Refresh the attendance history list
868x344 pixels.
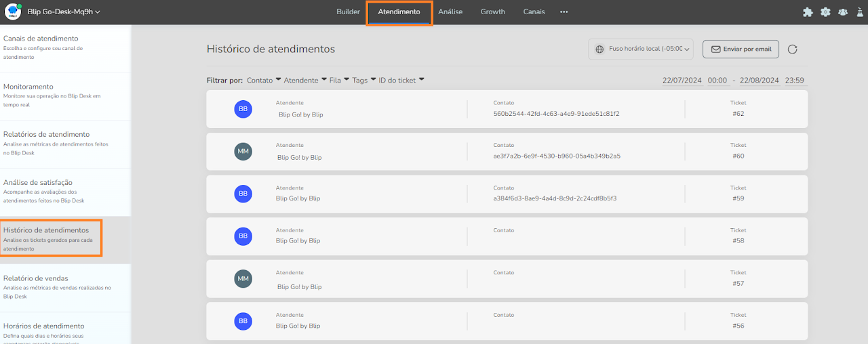click(x=792, y=49)
